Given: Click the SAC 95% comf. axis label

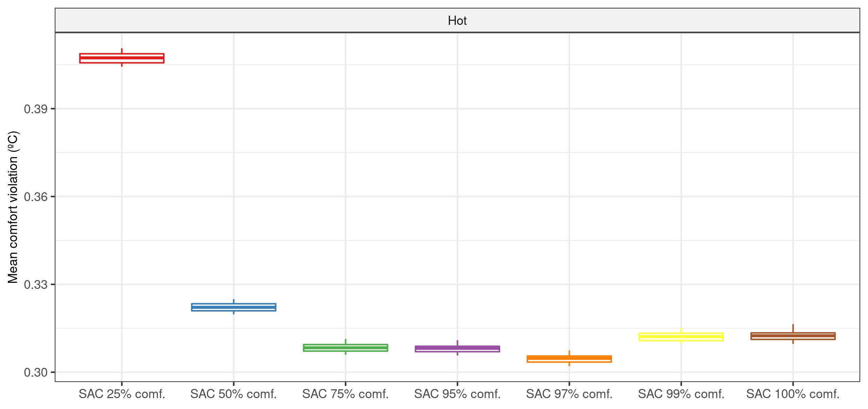Looking at the screenshot, I should (457, 394).
